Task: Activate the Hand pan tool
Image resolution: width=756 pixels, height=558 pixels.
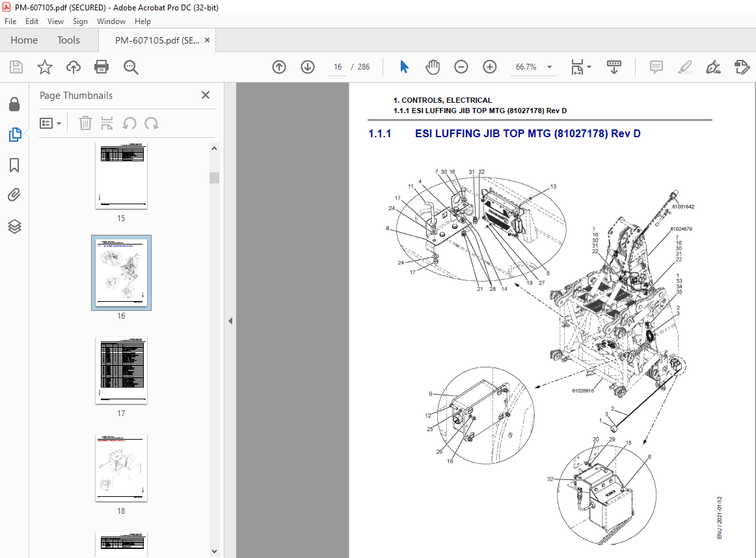Action: click(x=433, y=67)
